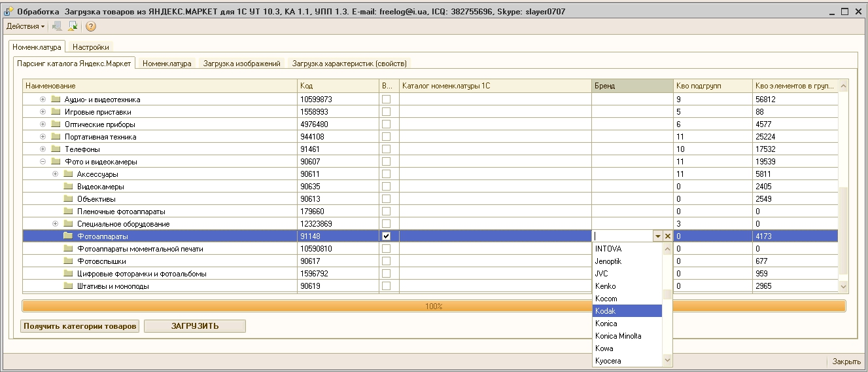Click folder icon of Объективы row
This screenshot has height=372, width=868.
point(68,199)
